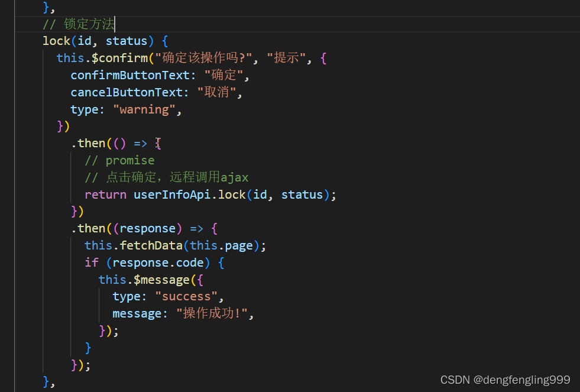Click the 'response' parameter in the second then

pos(148,229)
